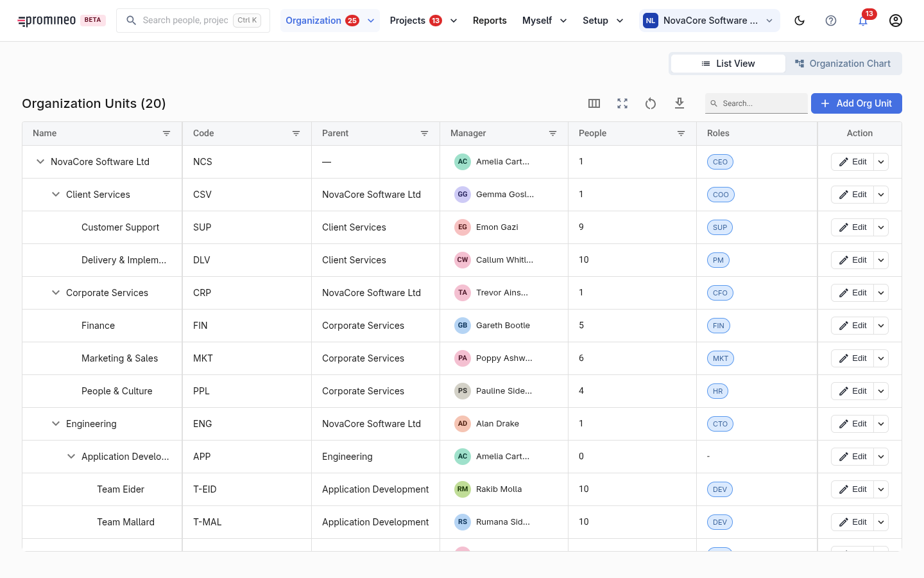Open notifications bell icon
The height and width of the screenshot is (578, 924).
pos(863,21)
